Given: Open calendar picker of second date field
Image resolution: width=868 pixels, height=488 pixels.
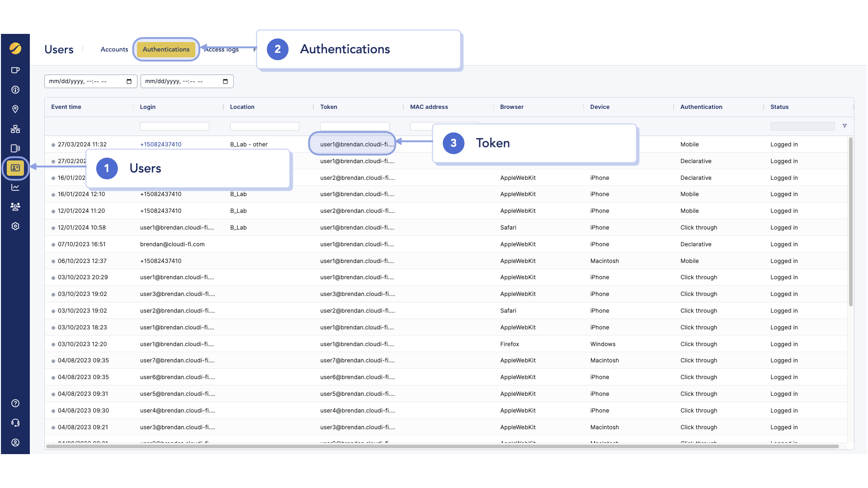Looking at the screenshot, I should click(225, 81).
